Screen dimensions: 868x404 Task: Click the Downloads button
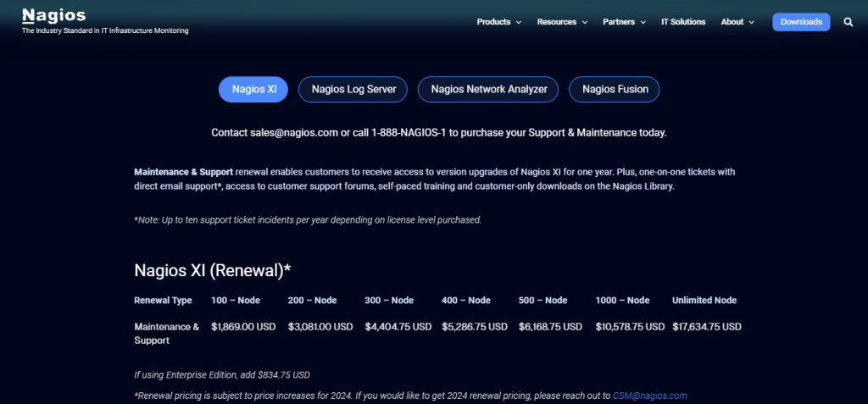801,22
